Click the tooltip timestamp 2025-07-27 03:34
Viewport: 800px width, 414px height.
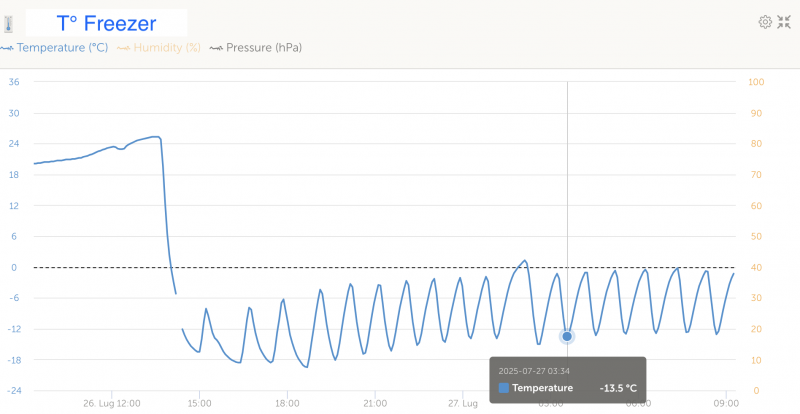point(534,371)
